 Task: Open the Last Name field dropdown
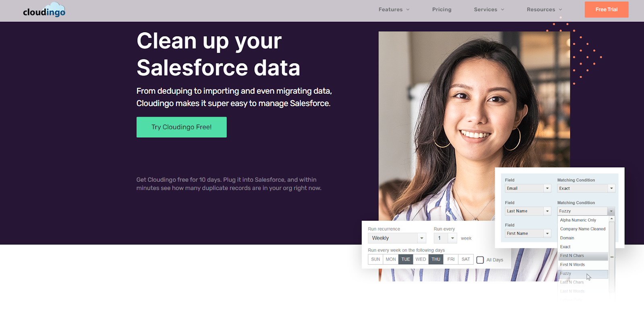tap(528, 211)
